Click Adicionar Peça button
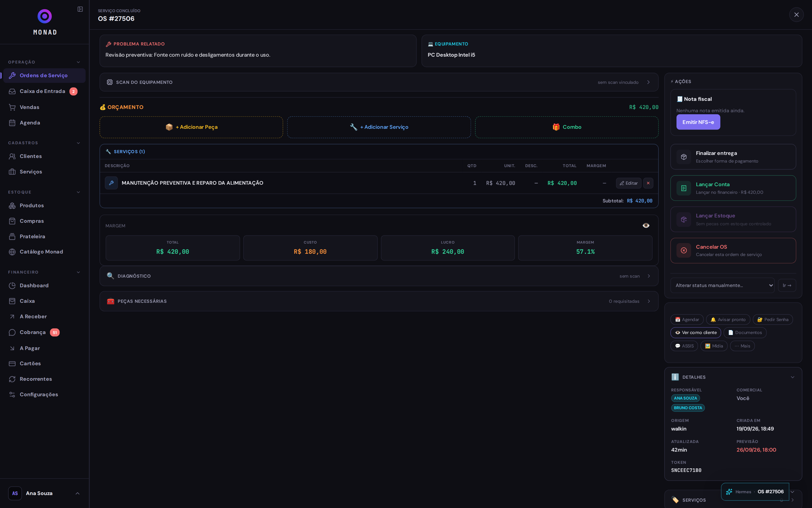 coord(191,127)
